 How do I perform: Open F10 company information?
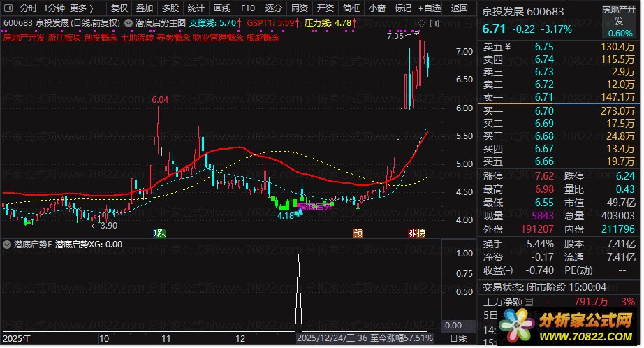(x=248, y=8)
